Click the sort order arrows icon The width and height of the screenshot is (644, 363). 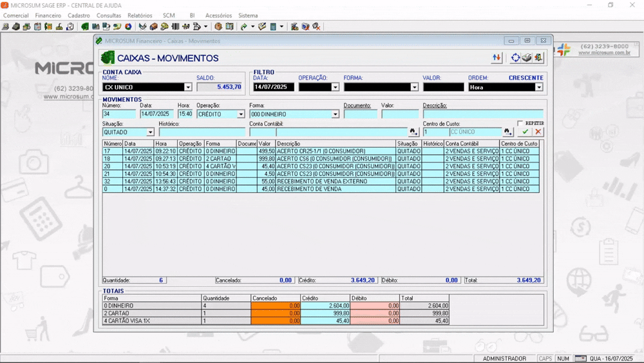(x=497, y=58)
